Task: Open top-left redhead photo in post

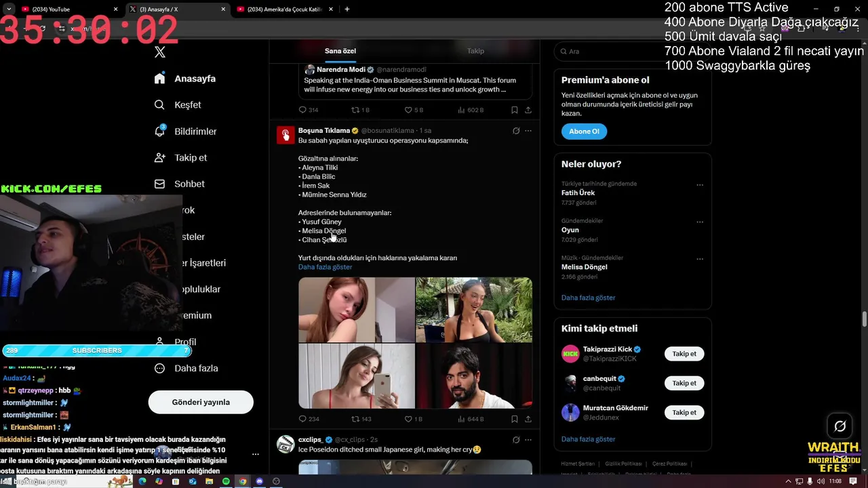Action: [356, 310]
